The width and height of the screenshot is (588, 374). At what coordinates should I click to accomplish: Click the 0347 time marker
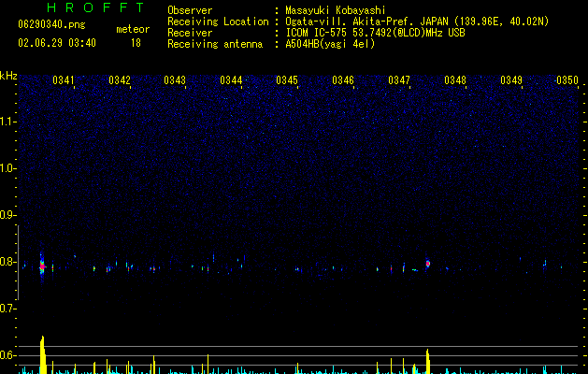tap(399, 80)
